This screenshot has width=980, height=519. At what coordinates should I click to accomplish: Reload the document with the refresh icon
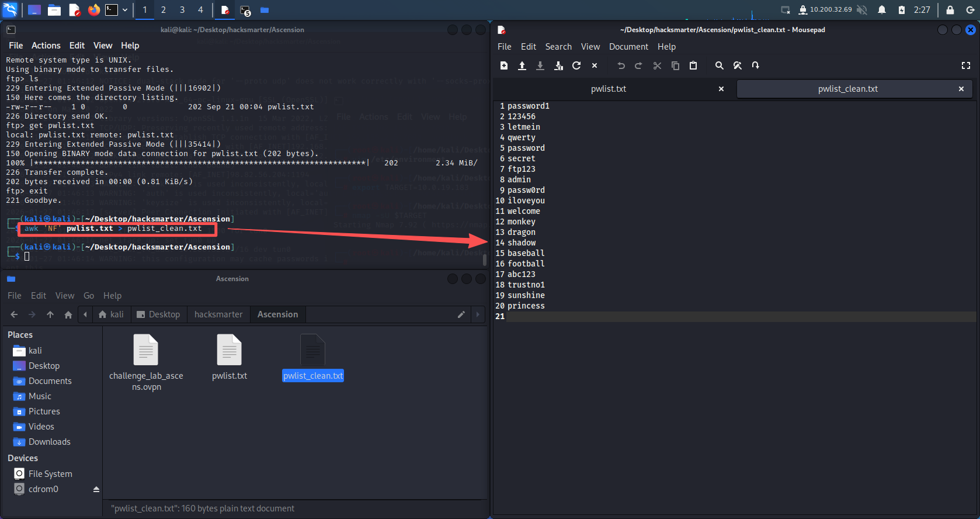(x=576, y=65)
